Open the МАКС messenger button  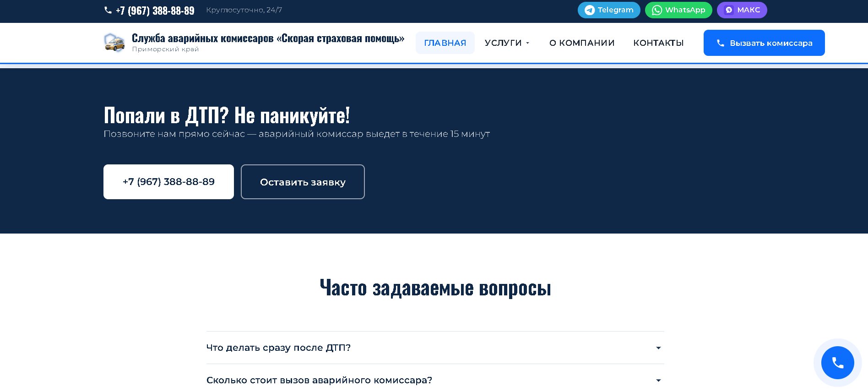(742, 10)
